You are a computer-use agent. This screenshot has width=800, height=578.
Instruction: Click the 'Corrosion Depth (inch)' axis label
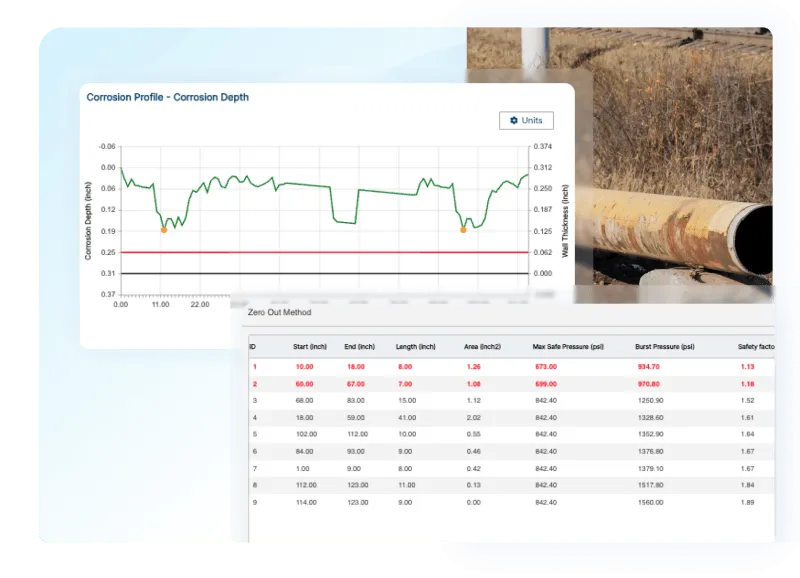point(88,221)
